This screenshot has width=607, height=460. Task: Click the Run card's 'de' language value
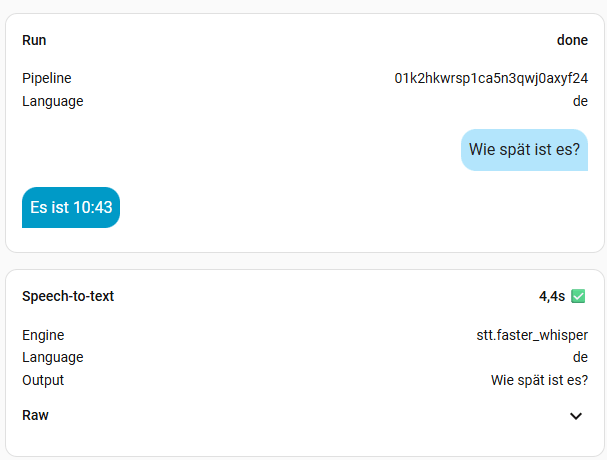click(580, 101)
